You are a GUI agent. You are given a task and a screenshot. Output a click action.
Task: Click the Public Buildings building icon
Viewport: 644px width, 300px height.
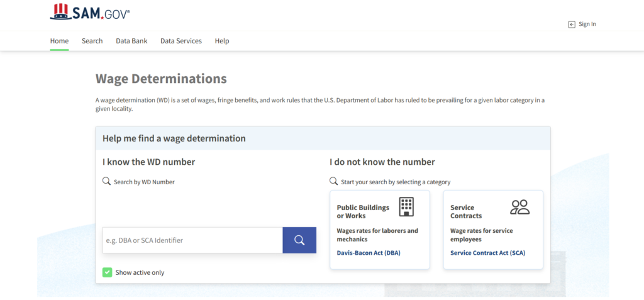click(407, 207)
